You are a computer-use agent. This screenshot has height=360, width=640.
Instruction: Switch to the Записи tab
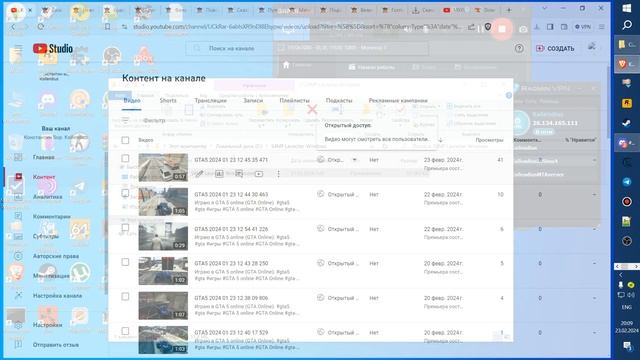253,100
